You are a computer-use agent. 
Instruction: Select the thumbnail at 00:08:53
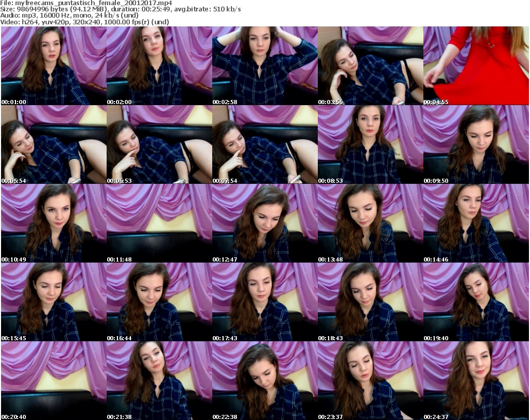pyautogui.click(x=371, y=144)
